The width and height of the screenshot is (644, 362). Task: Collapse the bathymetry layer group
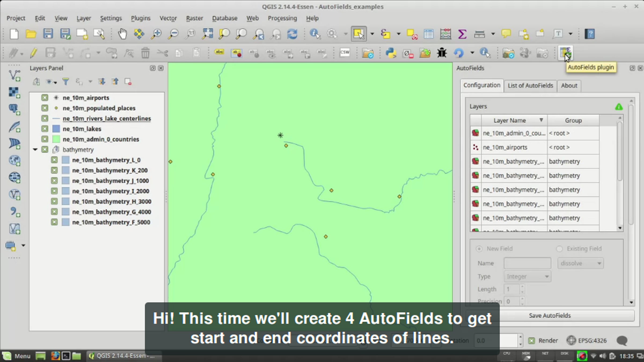[35, 150]
